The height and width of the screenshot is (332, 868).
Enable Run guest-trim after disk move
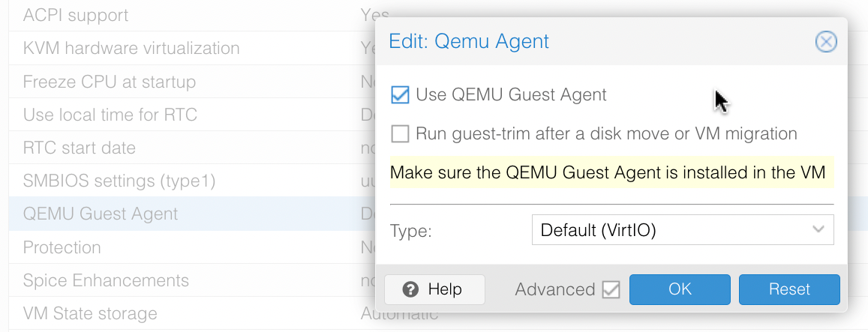tap(400, 134)
